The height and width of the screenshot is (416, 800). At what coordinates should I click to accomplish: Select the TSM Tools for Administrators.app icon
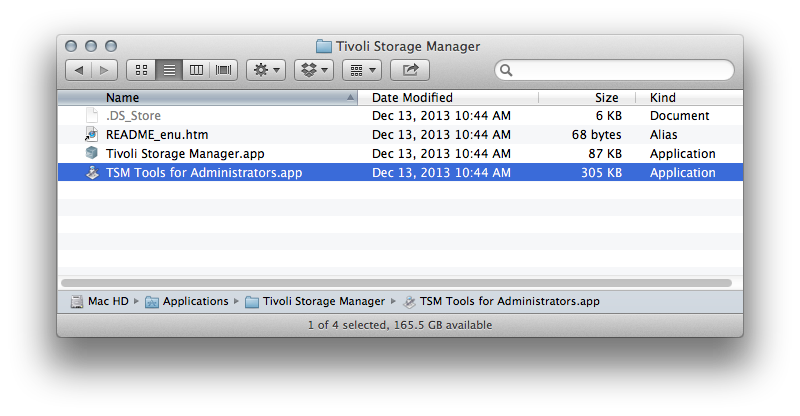tap(92, 173)
